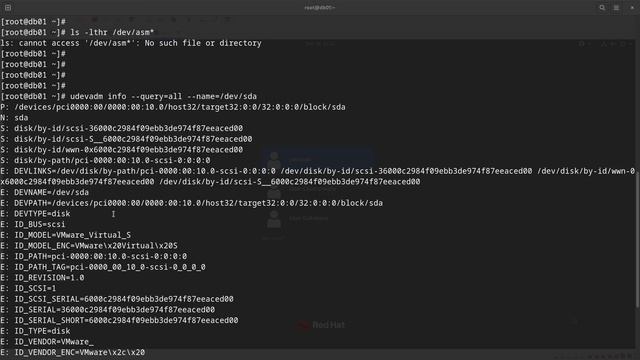Click the second DEVLINKS line starting 'x6000c2984f09'
Viewport: 640px width, 360px height.
point(210,182)
